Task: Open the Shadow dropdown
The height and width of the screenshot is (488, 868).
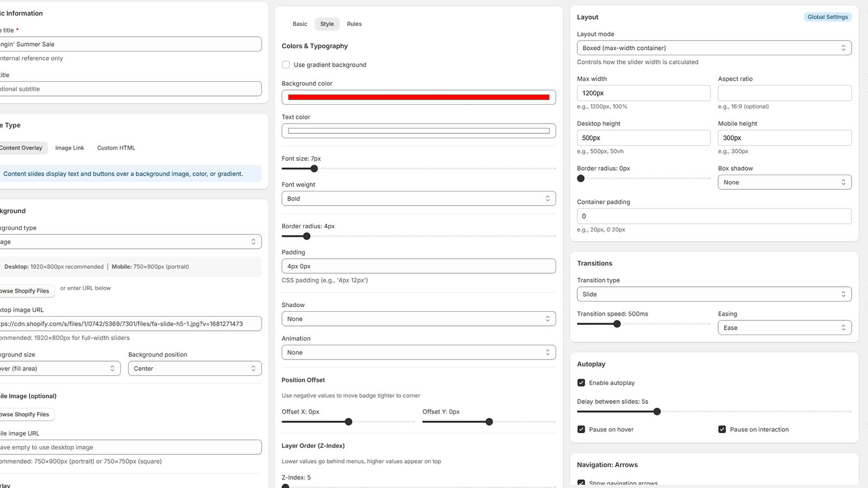Action: click(418, 319)
